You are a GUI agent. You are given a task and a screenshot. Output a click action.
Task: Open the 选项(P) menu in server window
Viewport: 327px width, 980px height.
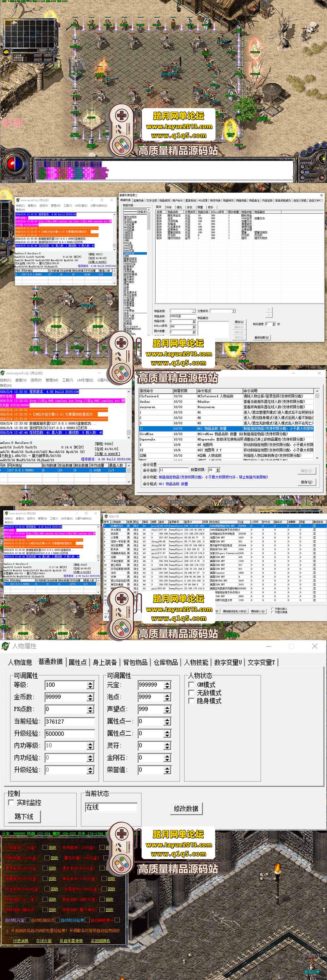[36, 380]
